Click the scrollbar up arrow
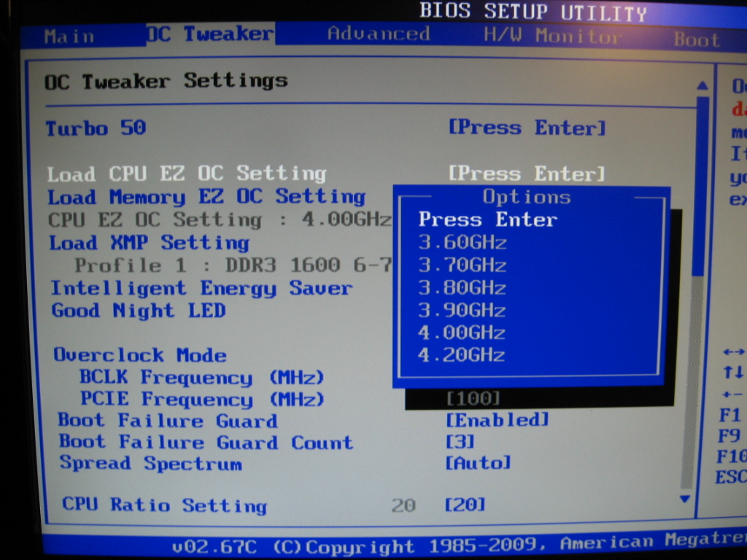Viewport: 747px width, 560px height. point(702,86)
